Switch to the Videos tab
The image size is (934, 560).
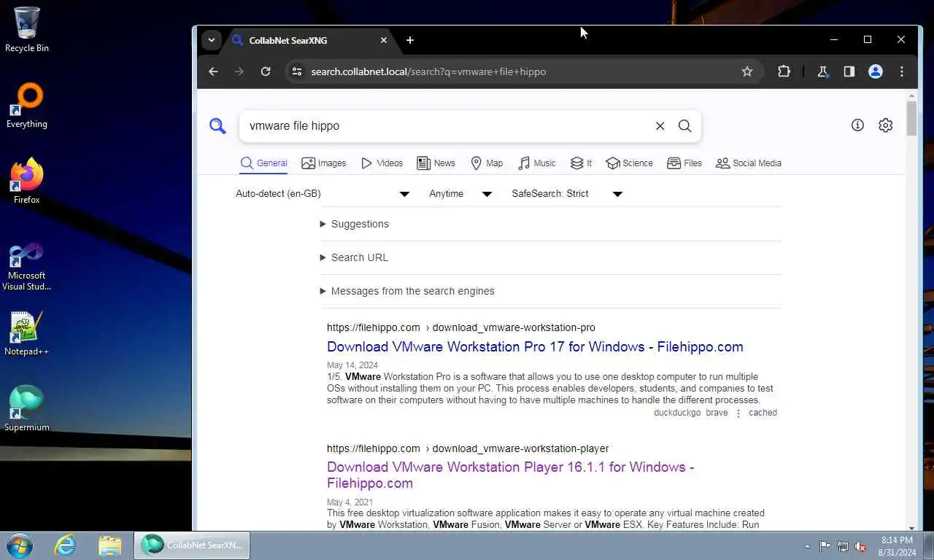pos(382,163)
